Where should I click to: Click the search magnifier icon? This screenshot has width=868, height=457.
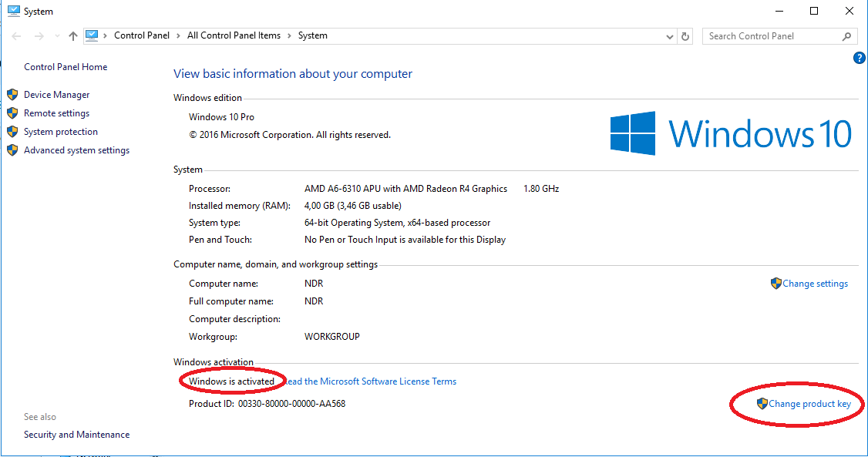[x=846, y=35]
